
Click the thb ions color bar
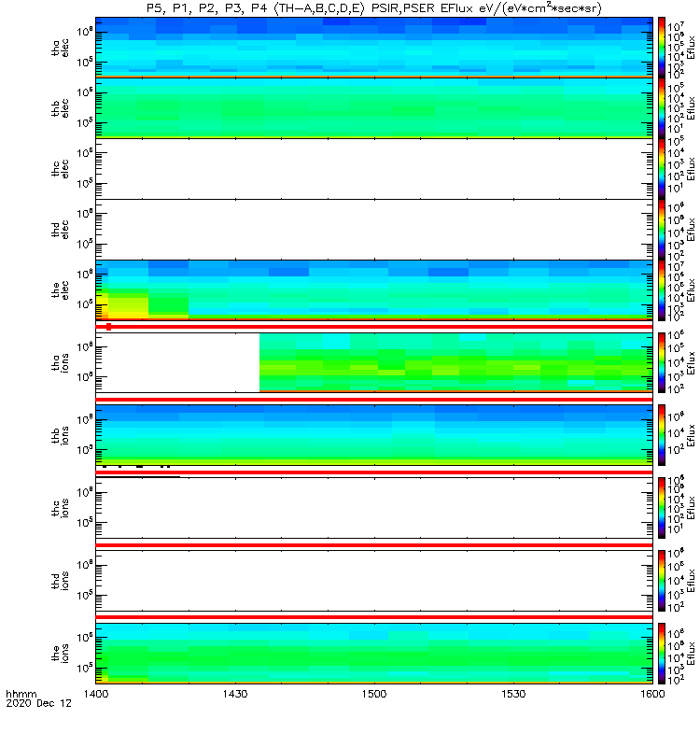click(662, 435)
